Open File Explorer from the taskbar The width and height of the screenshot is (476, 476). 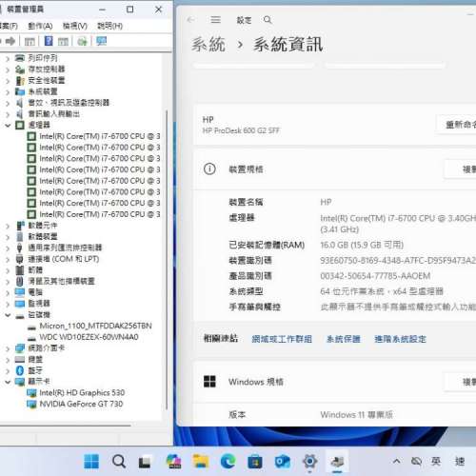pos(201,462)
